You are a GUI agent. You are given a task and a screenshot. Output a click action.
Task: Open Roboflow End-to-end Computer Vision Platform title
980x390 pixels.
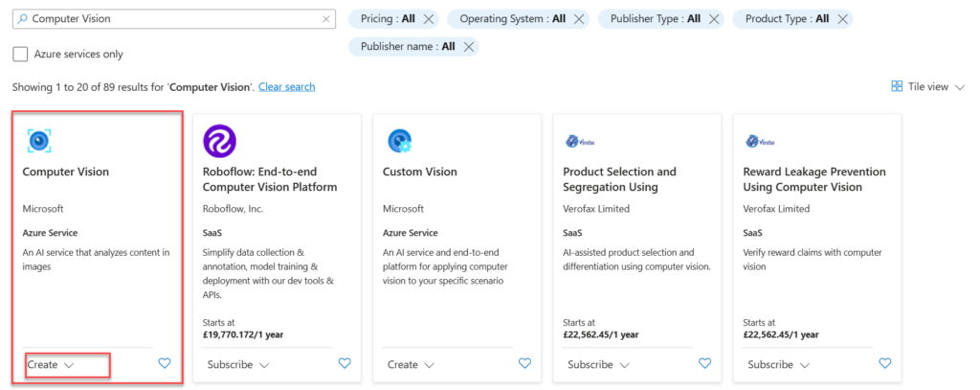click(x=270, y=179)
